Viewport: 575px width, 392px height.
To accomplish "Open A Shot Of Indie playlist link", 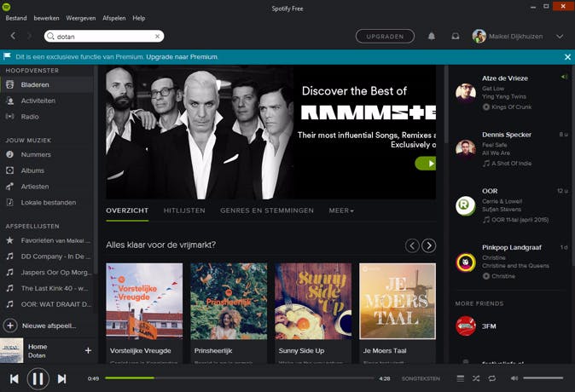I will (x=511, y=164).
